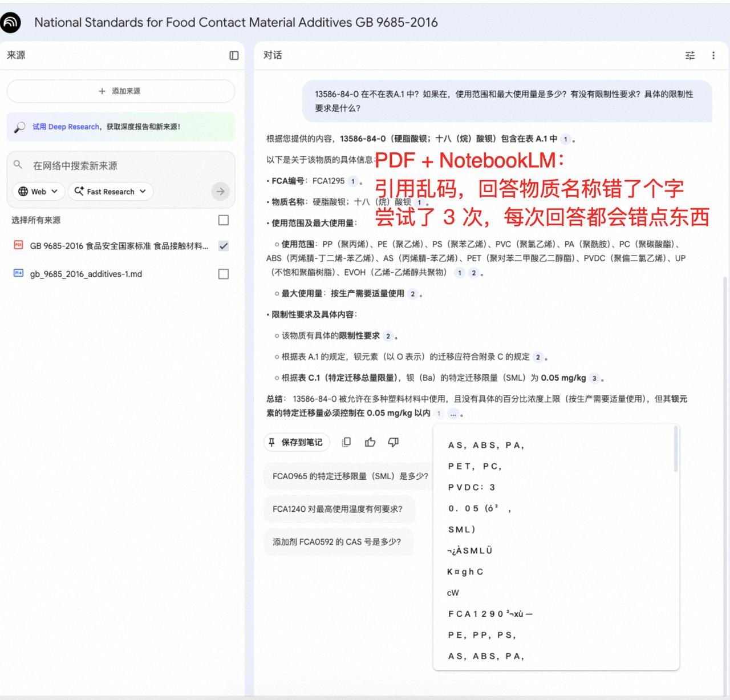
Task: Ask suggested question about FCA0965 SML
Action: coord(350,476)
